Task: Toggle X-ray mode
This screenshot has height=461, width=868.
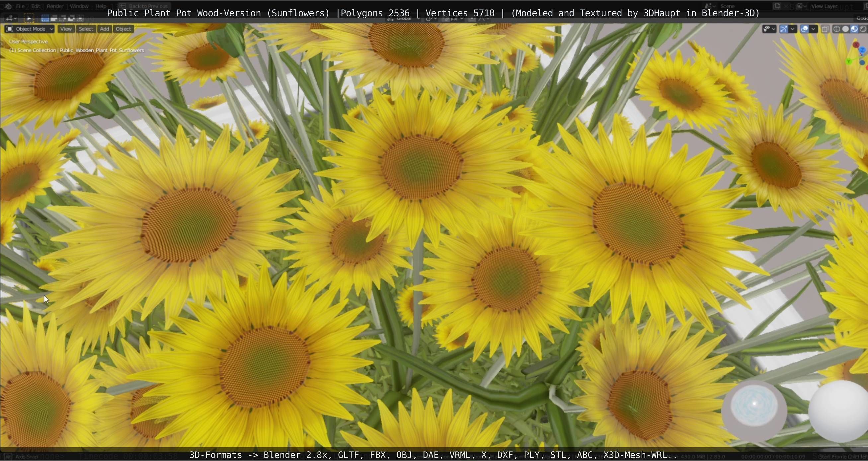Action: (825, 29)
